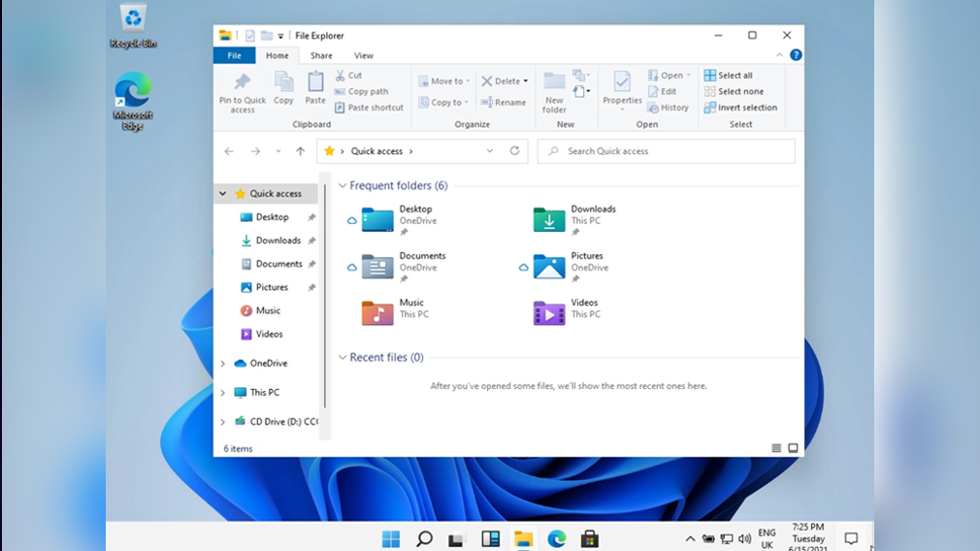Click Select all in ribbon

tap(728, 76)
